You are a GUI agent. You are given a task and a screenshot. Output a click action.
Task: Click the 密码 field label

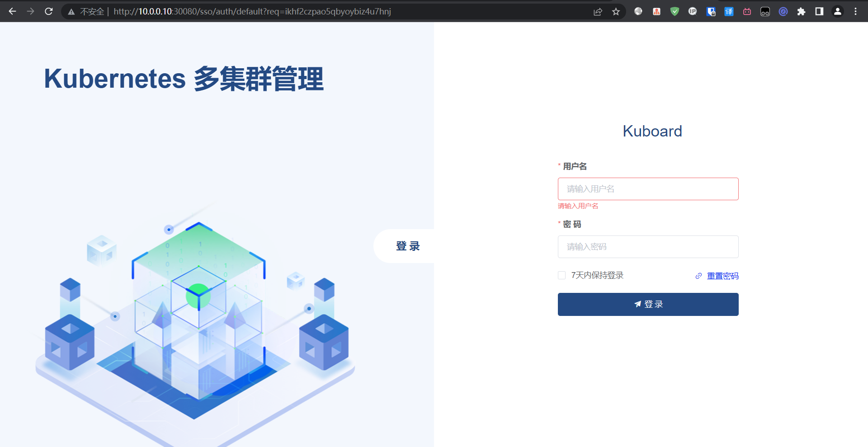click(x=572, y=224)
